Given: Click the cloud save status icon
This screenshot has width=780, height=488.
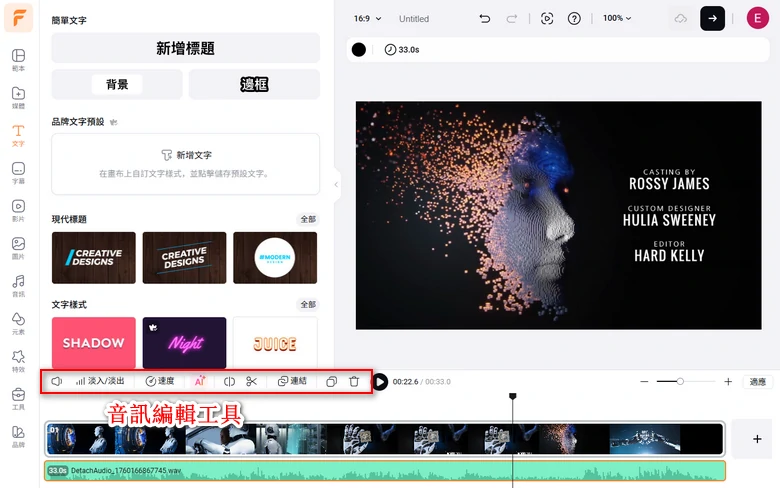Looking at the screenshot, I should (681, 19).
